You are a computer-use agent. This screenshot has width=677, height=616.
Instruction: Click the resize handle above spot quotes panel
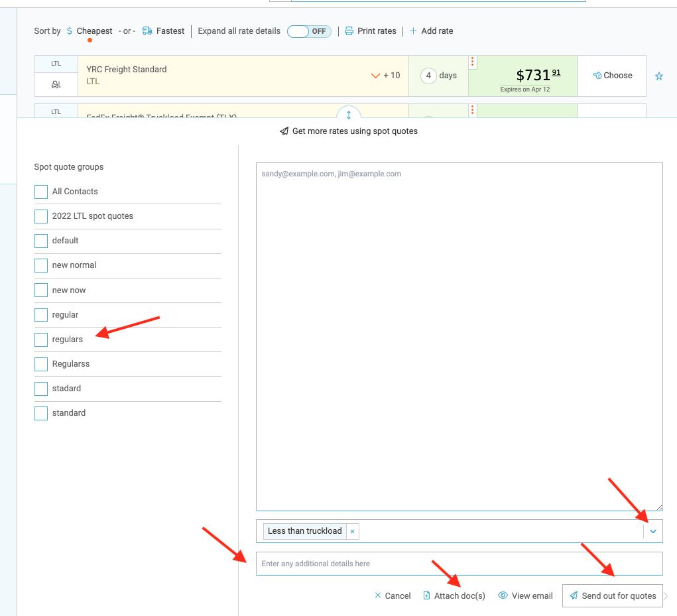[x=349, y=115]
